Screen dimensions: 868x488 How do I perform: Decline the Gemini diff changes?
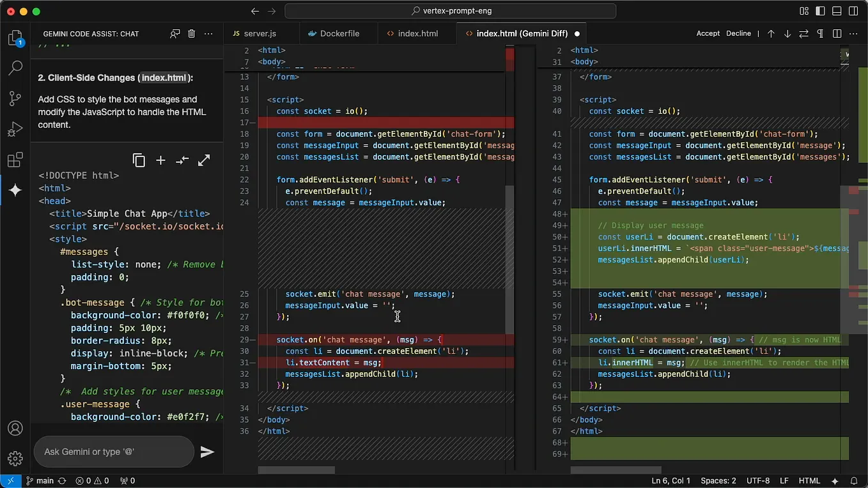click(x=738, y=33)
